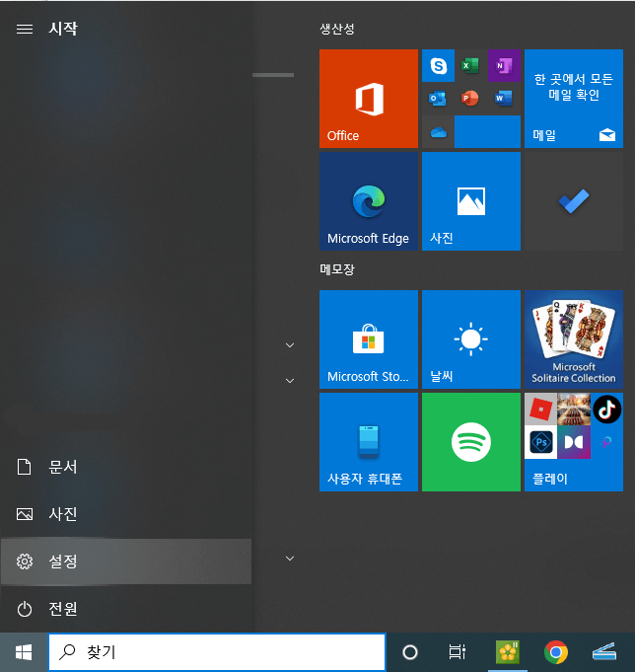
Task: Open Microsoft Solitaire Collection tile
Action: (574, 339)
